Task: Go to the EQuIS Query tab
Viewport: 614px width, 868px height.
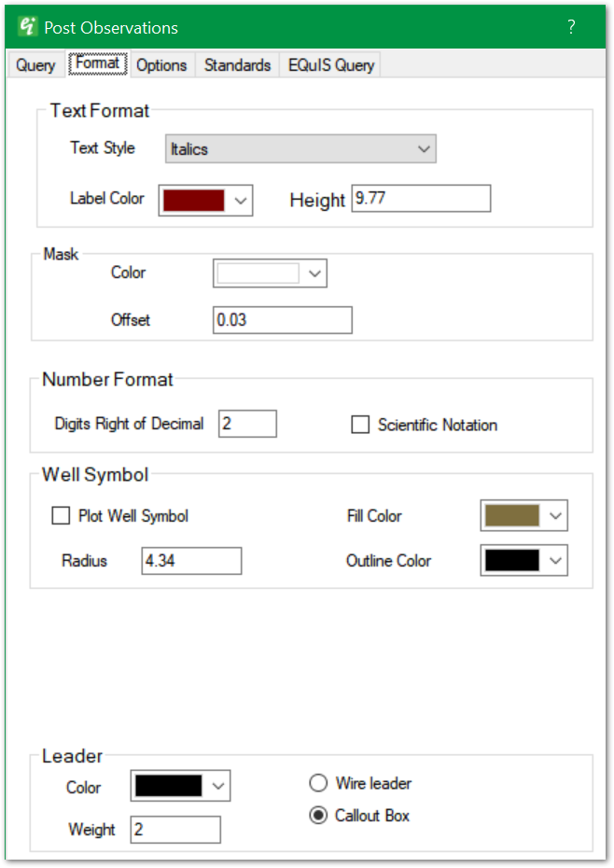Action: pos(330,65)
